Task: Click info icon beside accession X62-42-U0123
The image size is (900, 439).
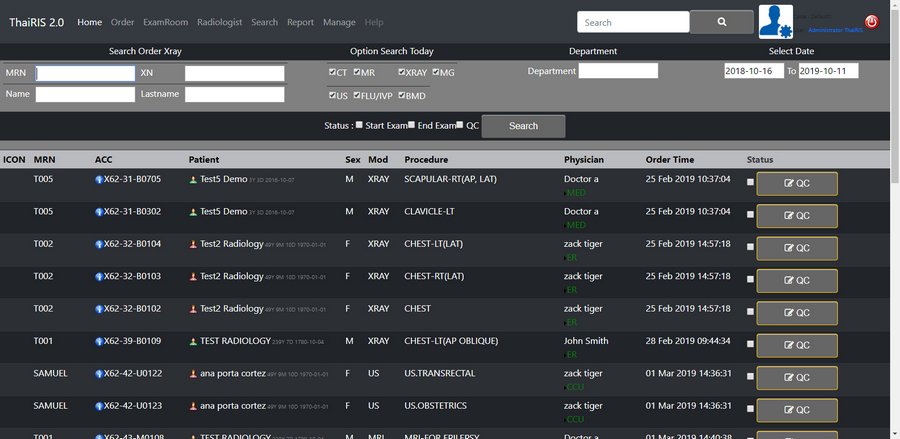Action: (99, 407)
